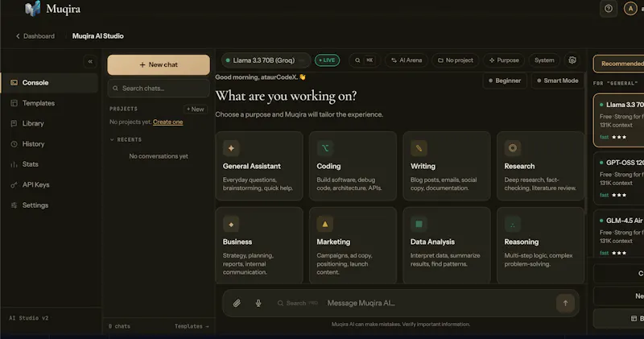The height and width of the screenshot is (339, 644).
Task: Click the Library book icon
Action: click(x=14, y=123)
